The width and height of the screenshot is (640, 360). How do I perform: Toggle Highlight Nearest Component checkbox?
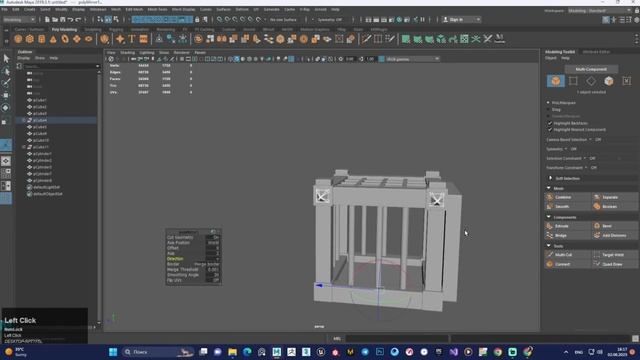coord(550,129)
